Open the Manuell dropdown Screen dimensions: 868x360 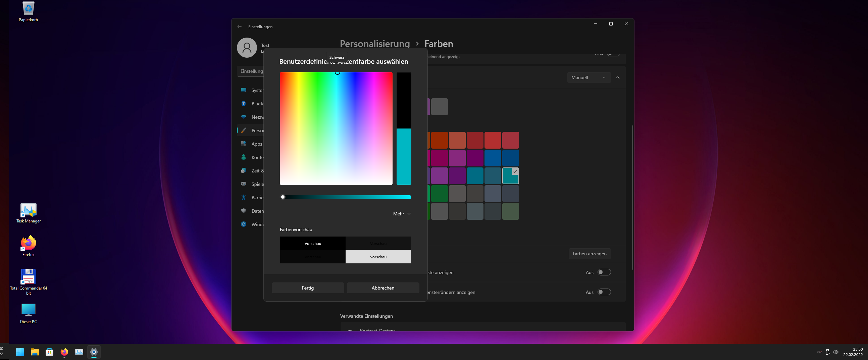[x=589, y=78]
